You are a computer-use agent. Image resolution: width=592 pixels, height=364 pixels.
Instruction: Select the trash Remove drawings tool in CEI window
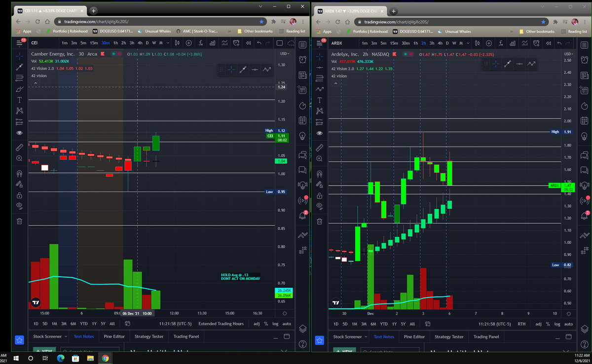19,221
